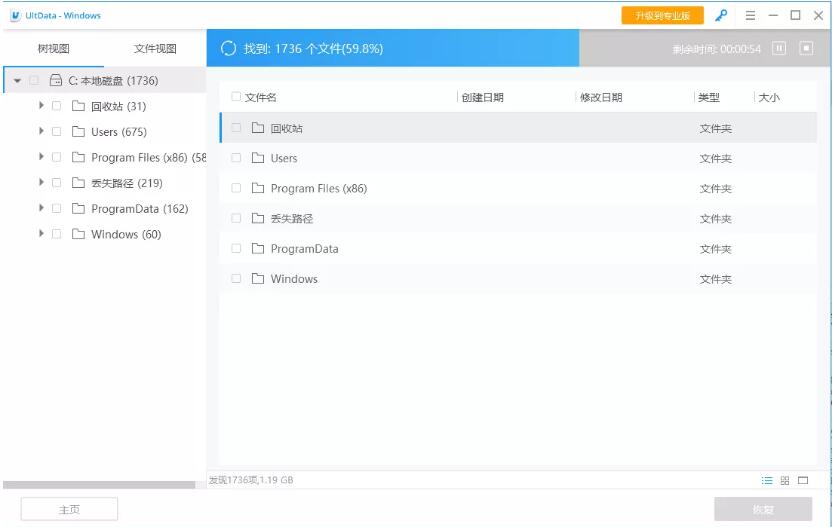Screen dimensions: 838x527
Task: Click the tree panel horizontal scrollbar
Action: click(x=99, y=485)
